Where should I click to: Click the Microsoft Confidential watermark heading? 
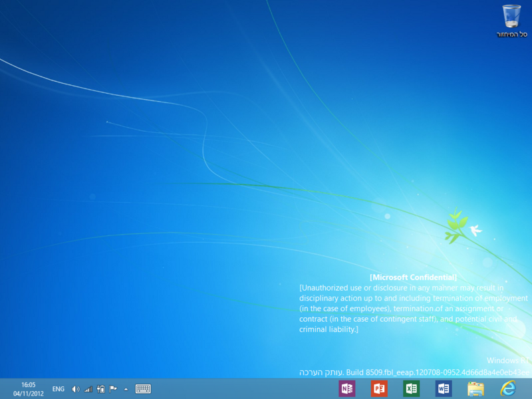coord(413,277)
